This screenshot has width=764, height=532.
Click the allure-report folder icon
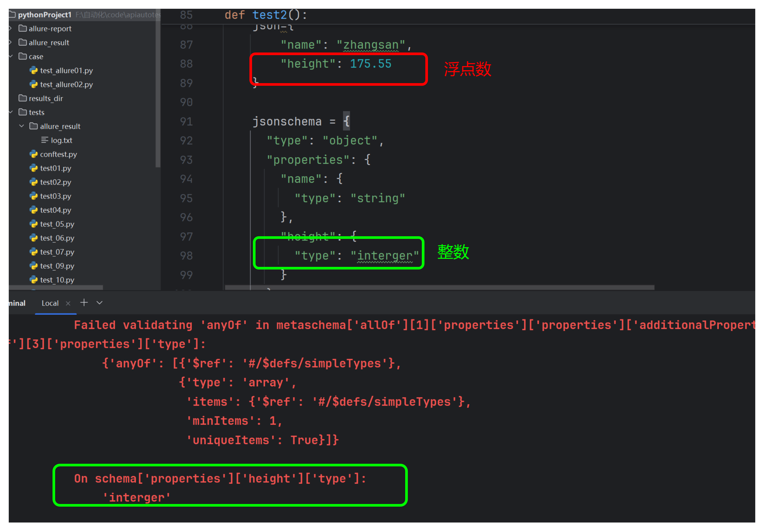tap(23, 28)
